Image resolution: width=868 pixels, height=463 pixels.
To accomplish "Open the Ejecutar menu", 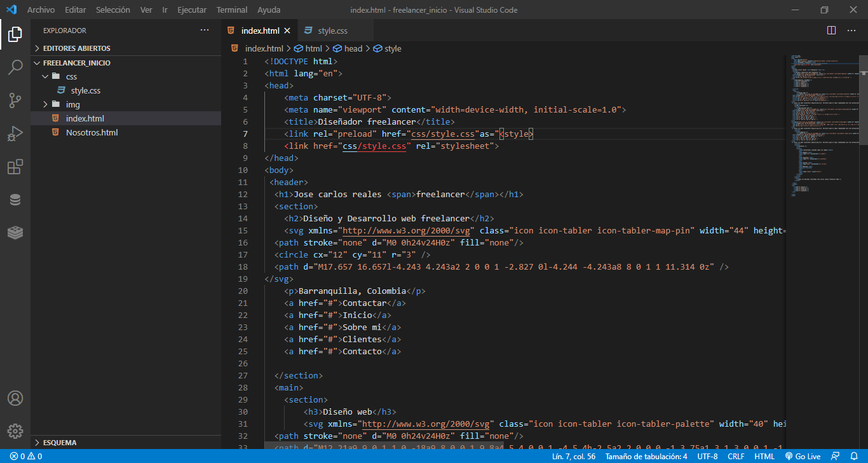I will click(192, 10).
